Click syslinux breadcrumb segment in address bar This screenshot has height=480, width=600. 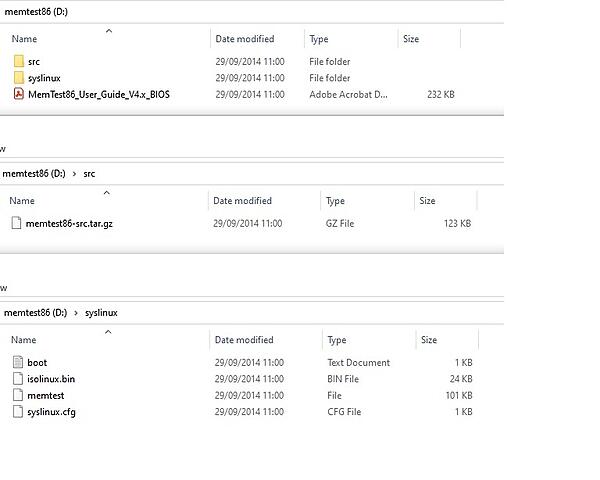coord(101,313)
